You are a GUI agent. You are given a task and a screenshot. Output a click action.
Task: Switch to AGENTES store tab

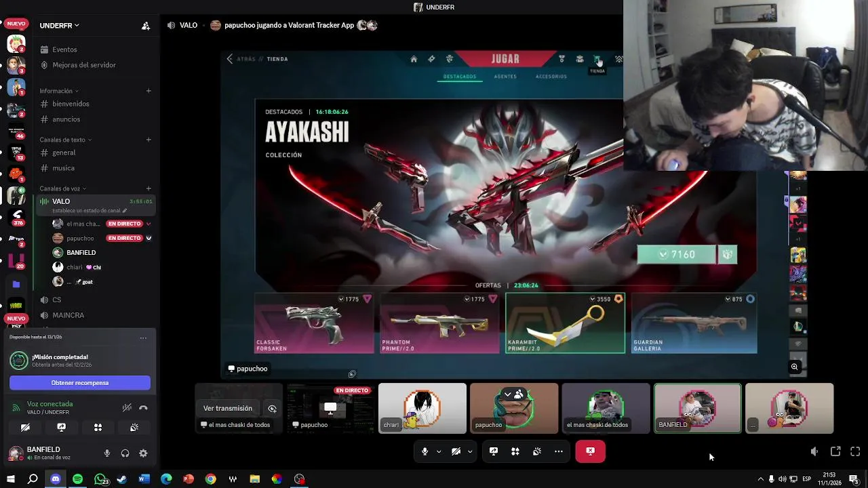click(505, 77)
